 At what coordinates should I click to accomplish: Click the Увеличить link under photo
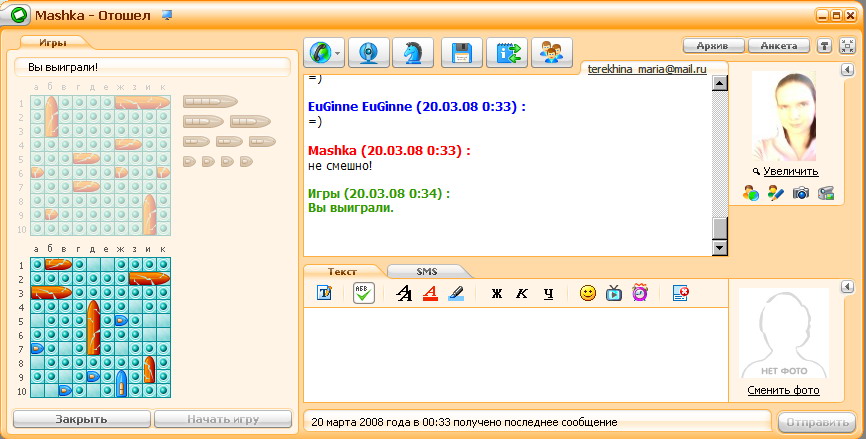[x=790, y=172]
